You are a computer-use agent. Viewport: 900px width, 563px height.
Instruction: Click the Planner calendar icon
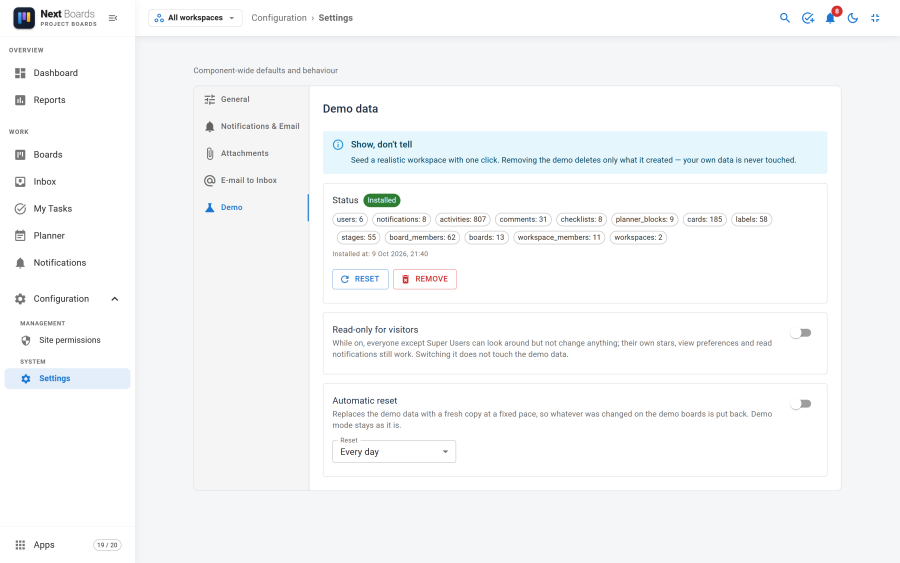pyautogui.click(x=20, y=235)
